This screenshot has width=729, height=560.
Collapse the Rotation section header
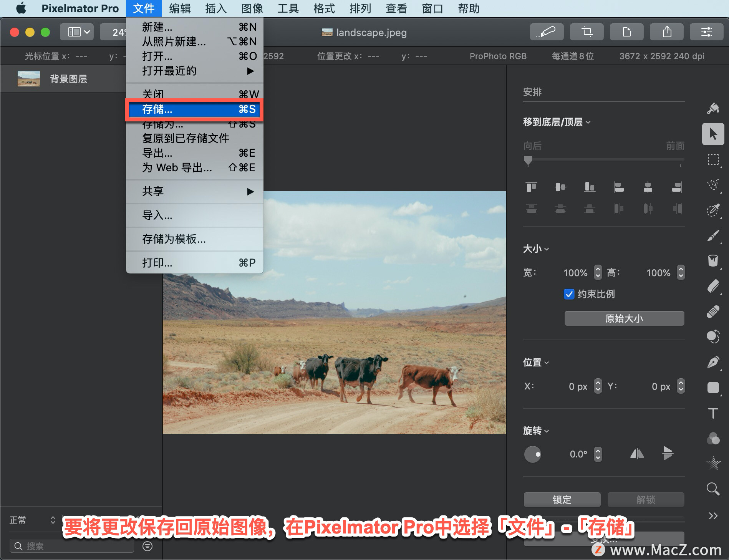(536, 431)
